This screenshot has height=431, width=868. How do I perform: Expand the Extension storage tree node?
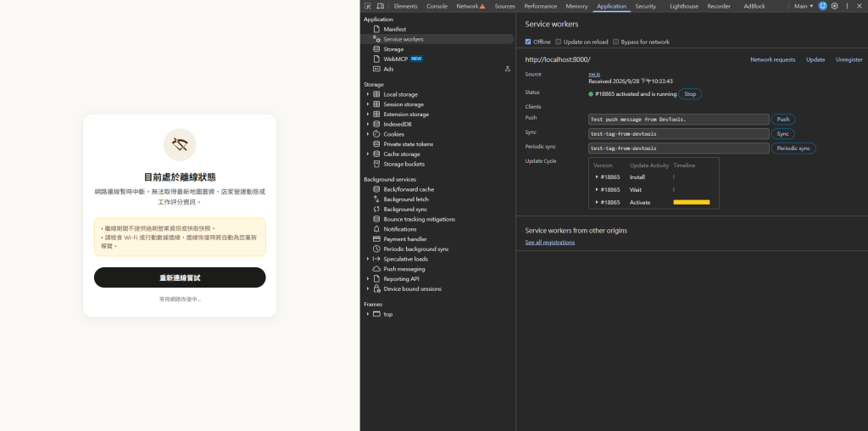(368, 115)
